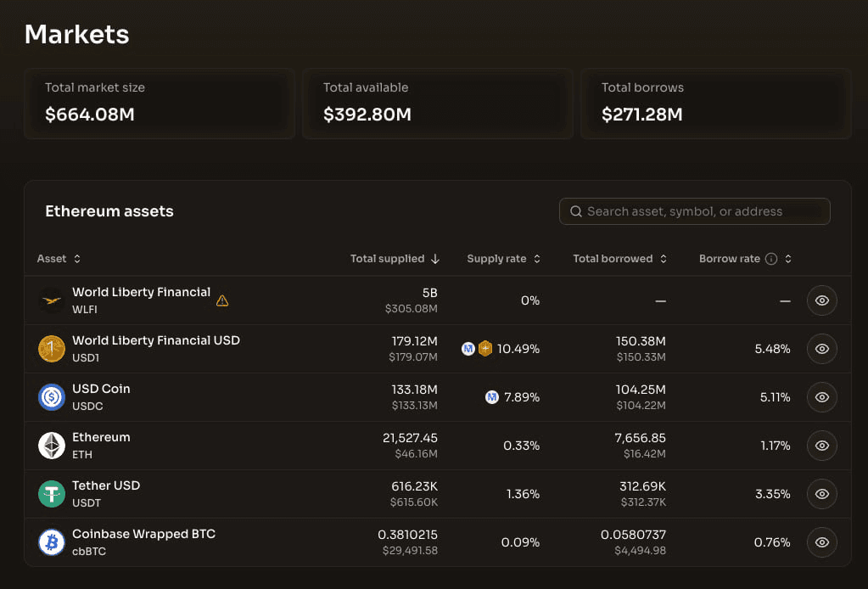Click the 10.49% supply rate value
The image size is (868, 589).
coord(518,349)
